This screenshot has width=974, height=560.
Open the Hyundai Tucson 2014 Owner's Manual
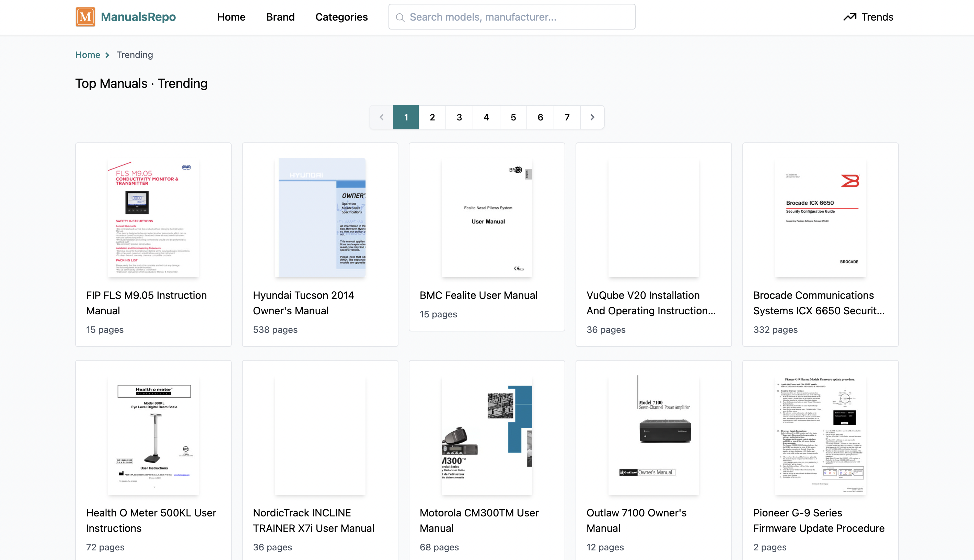303,303
